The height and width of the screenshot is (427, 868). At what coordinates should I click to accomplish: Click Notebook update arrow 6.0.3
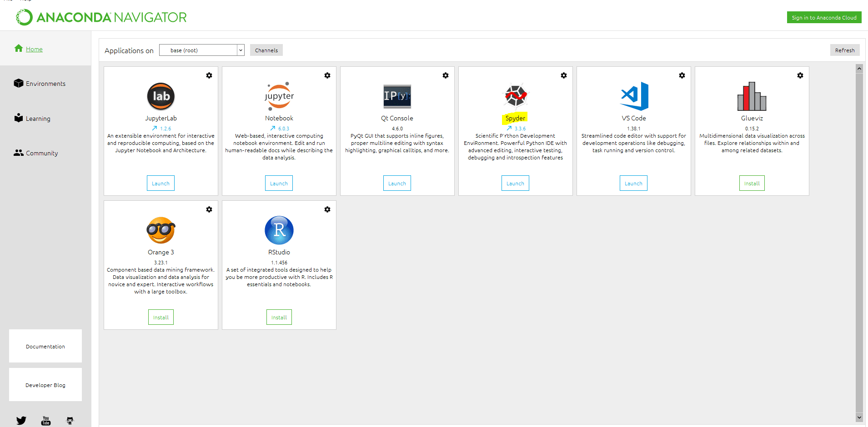(x=280, y=129)
